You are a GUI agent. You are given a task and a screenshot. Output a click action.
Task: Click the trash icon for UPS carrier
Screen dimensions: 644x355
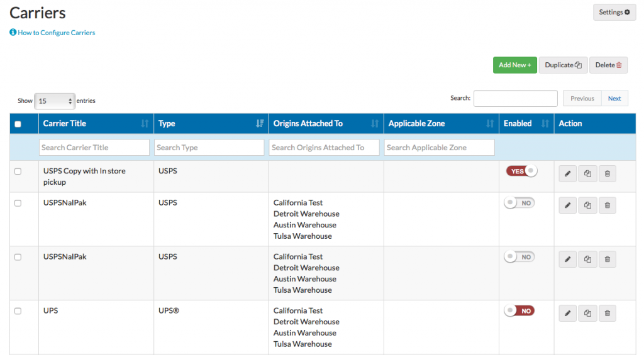pos(607,313)
